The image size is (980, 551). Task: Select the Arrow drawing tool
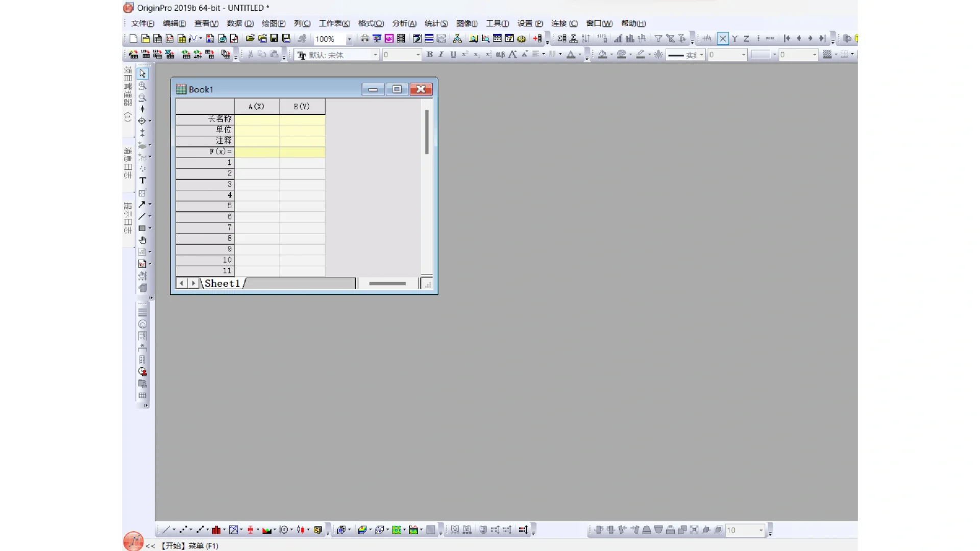142,205
